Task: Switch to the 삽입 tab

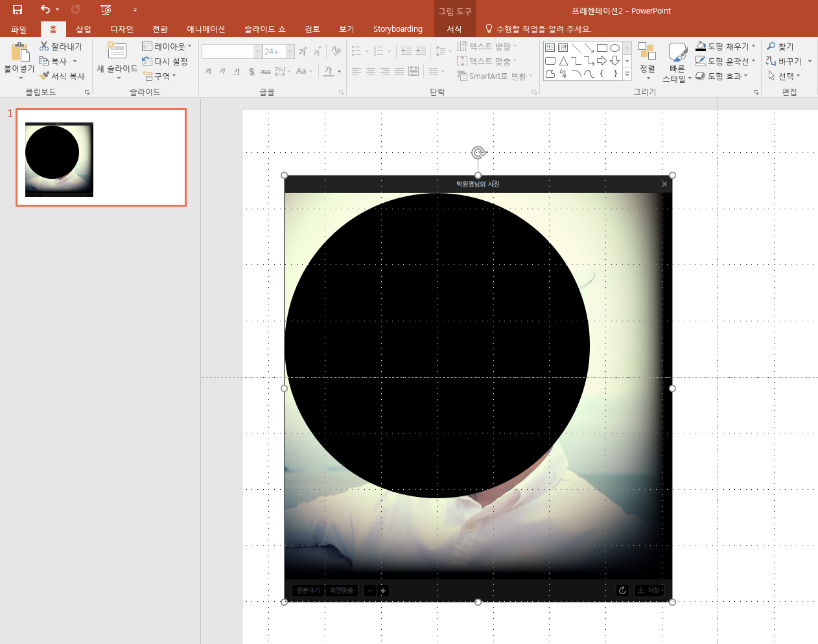Action: click(x=84, y=29)
